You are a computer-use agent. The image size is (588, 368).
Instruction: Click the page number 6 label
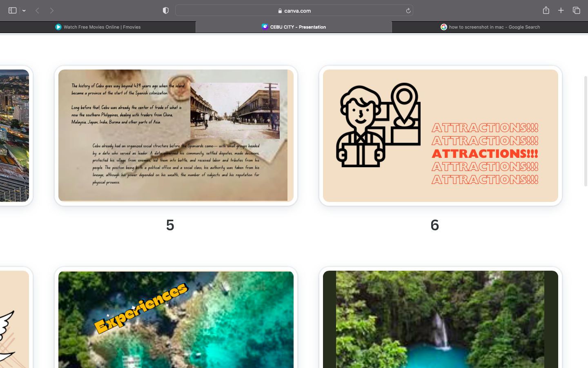tap(435, 225)
